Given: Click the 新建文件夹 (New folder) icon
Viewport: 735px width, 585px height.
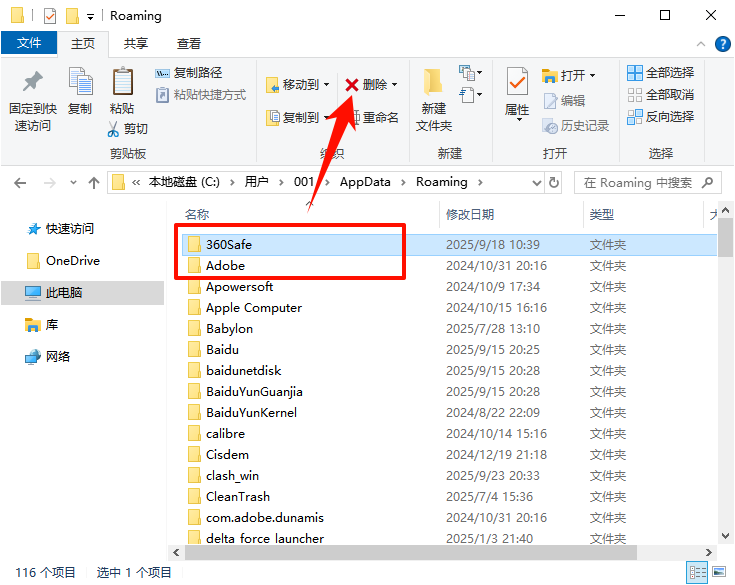Looking at the screenshot, I should point(433,82).
